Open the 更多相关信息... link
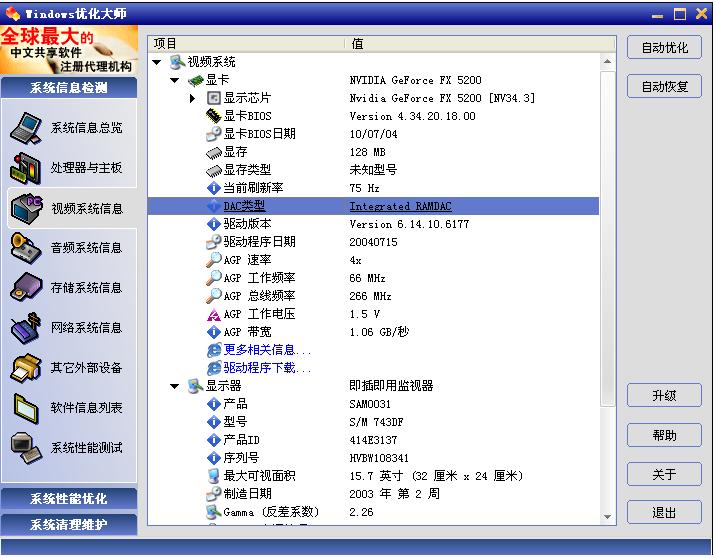 267,350
